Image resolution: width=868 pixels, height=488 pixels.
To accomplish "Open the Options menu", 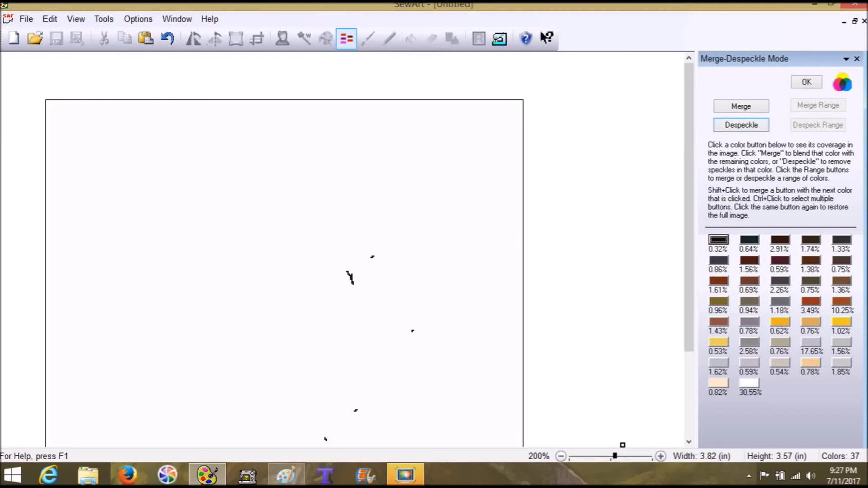I will click(138, 19).
